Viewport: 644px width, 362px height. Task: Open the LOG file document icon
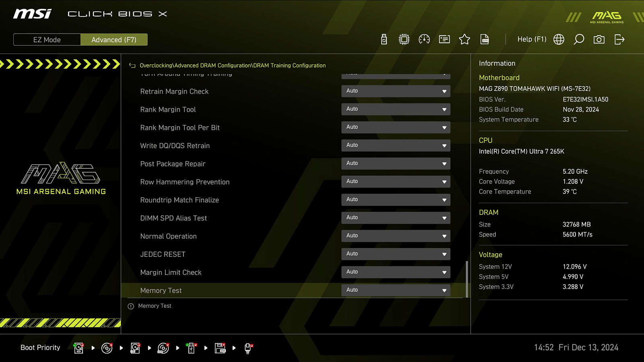click(x=485, y=39)
